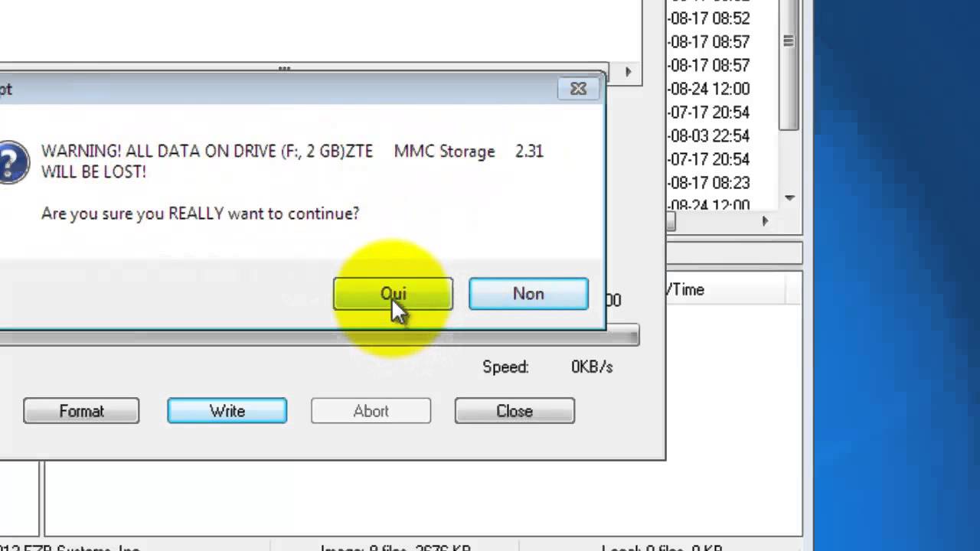Click the greyed-out Abort button

(371, 411)
